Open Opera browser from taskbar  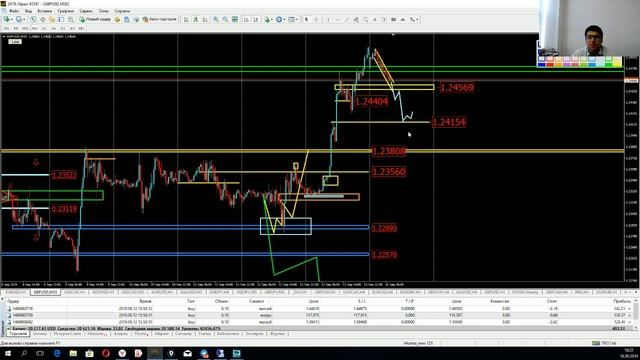(x=106, y=353)
